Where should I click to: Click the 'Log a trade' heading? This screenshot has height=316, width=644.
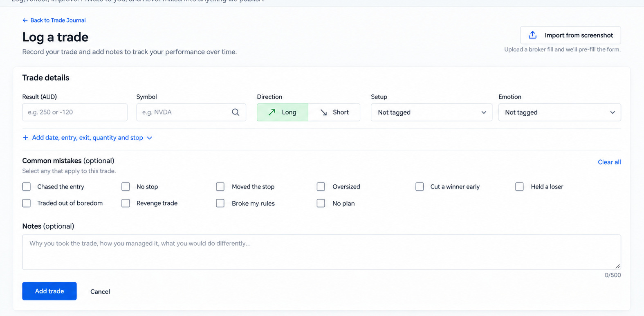(55, 37)
